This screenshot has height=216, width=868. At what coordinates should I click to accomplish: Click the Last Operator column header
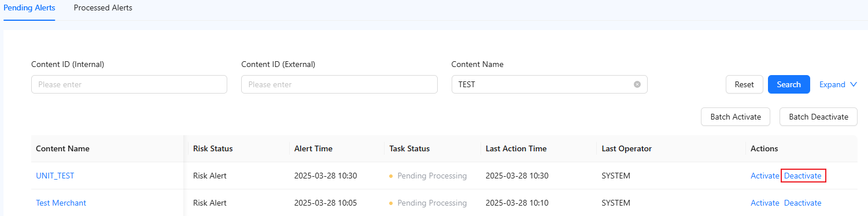click(626, 148)
